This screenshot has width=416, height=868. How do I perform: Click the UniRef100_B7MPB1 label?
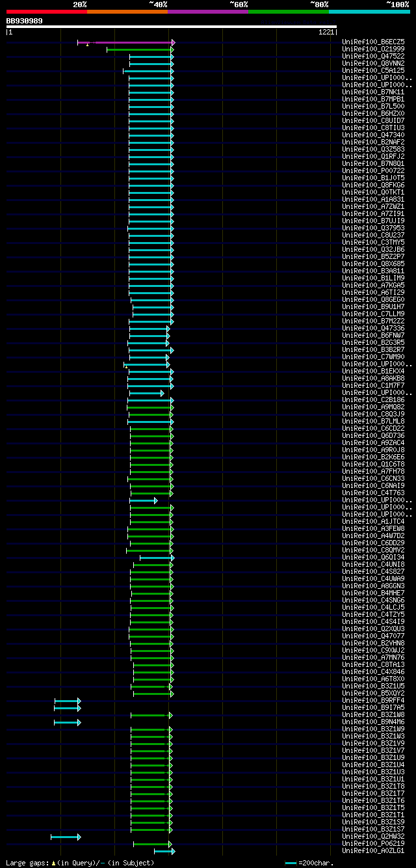pos(374,99)
